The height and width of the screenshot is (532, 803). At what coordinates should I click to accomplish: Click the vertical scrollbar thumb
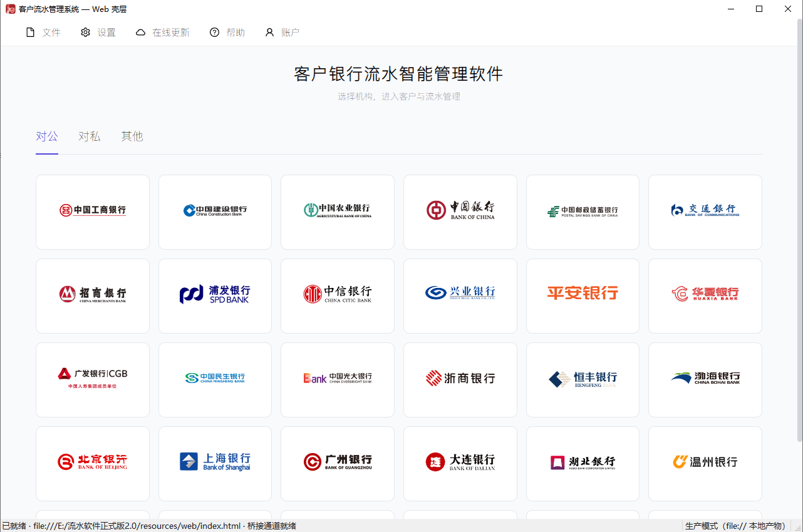[799, 230]
